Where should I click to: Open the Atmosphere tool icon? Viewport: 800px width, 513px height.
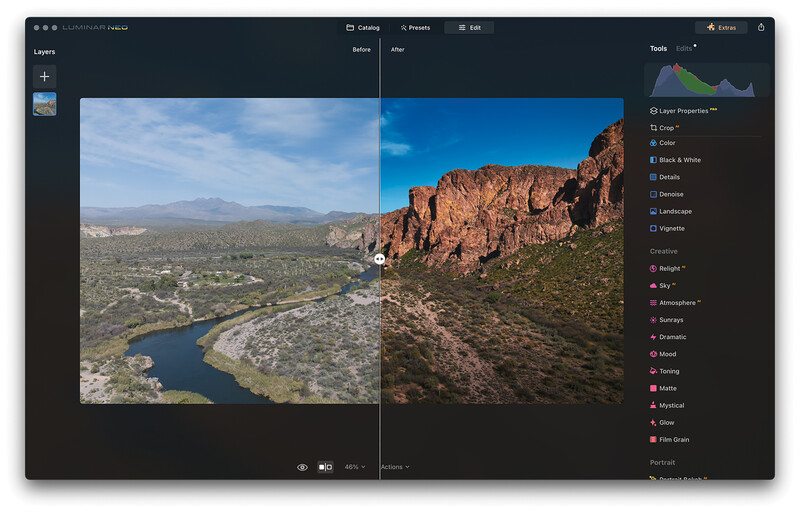653,303
